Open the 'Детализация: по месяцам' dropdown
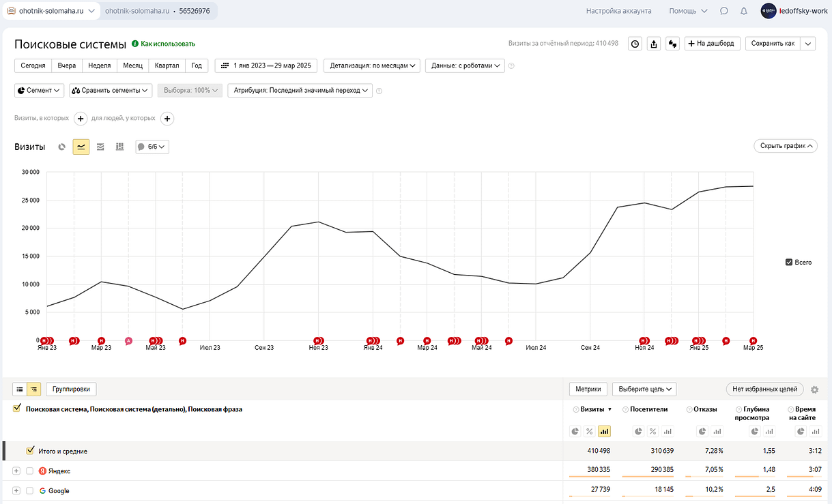The image size is (832, 504). pyautogui.click(x=373, y=65)
